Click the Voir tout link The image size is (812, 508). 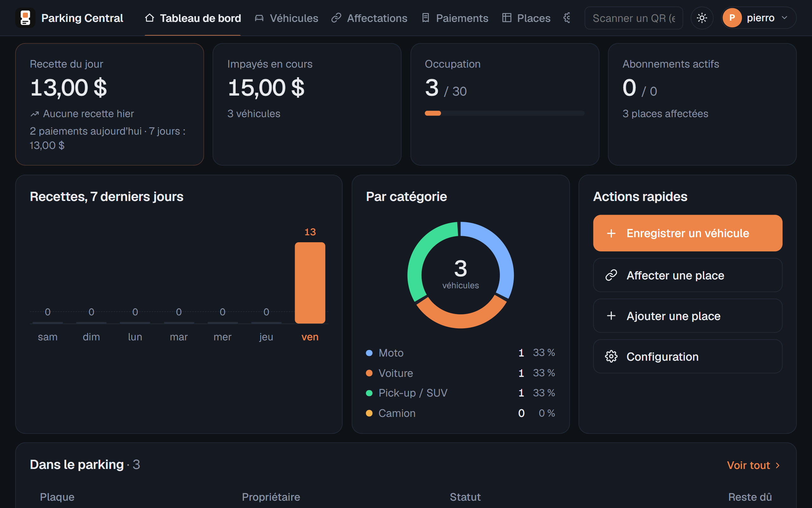click(x=753, y=465)
